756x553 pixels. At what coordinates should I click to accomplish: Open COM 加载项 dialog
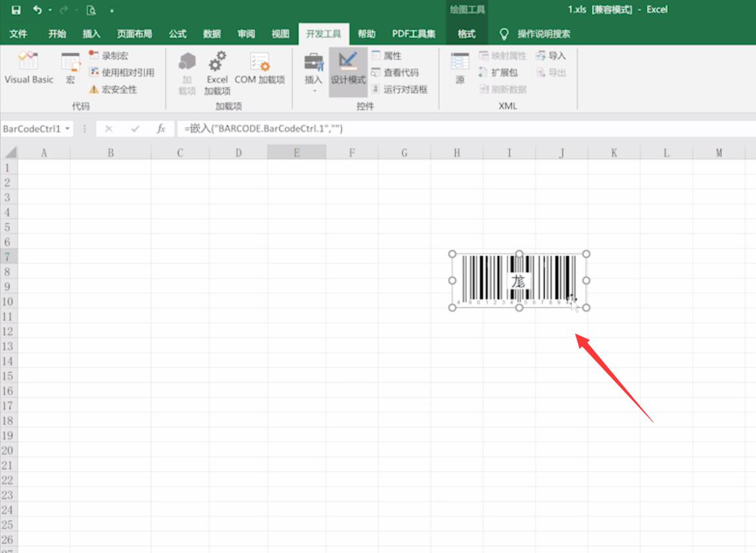coord(260,68)
